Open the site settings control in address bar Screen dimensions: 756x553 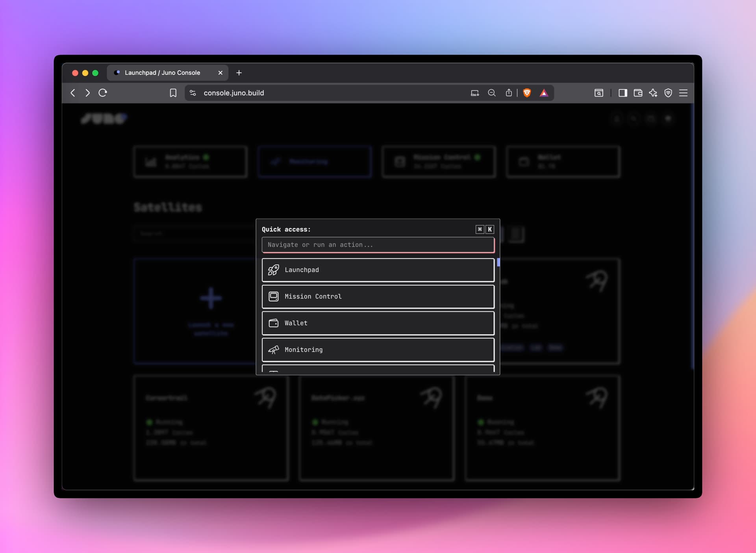pos(193,93)
